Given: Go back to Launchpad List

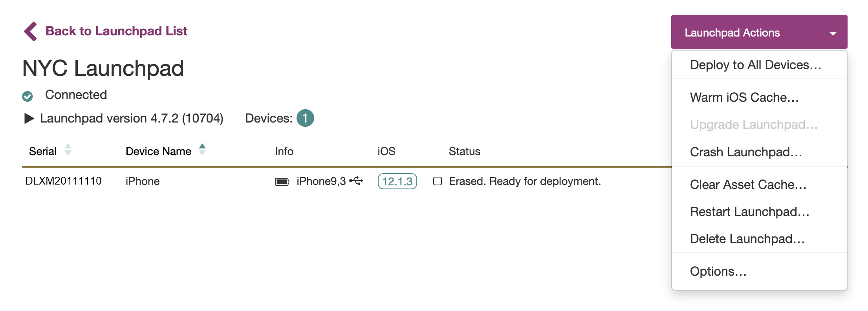Looking at the screenshot, I should 116,31.
